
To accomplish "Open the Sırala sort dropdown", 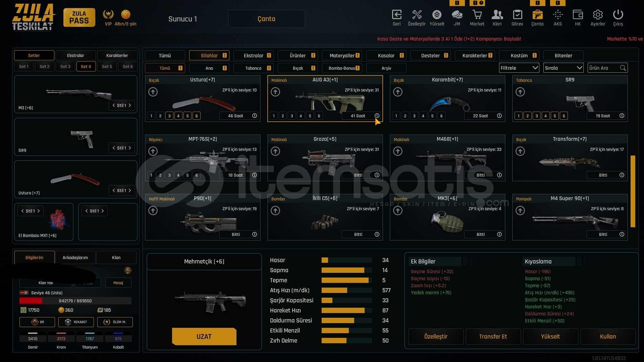I will click(x=563, y=68).
